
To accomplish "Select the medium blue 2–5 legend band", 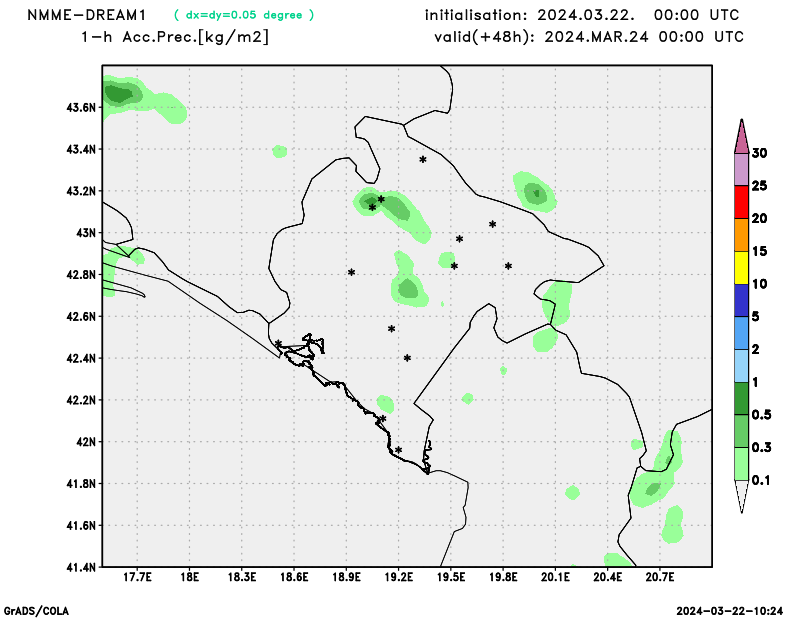I will [741, 333].
